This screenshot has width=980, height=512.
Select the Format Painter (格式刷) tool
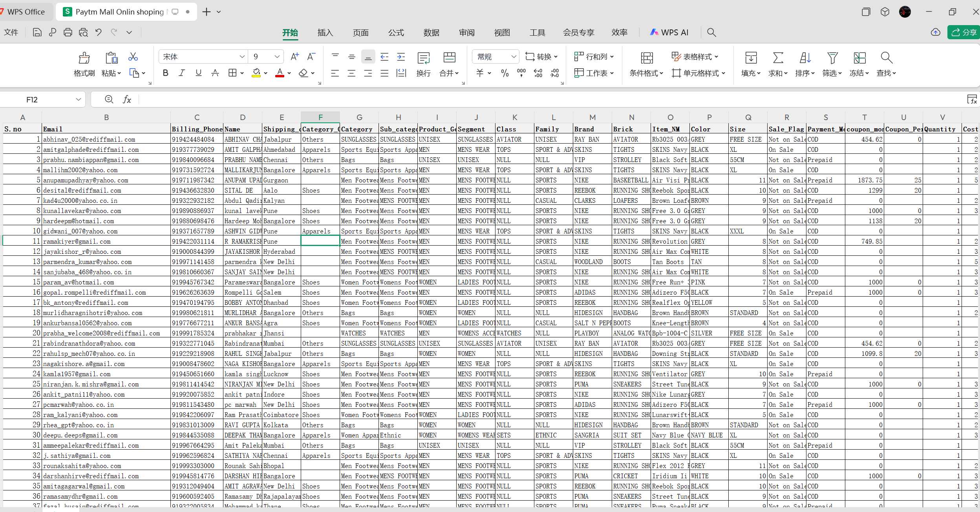click(x=84, y=64)
